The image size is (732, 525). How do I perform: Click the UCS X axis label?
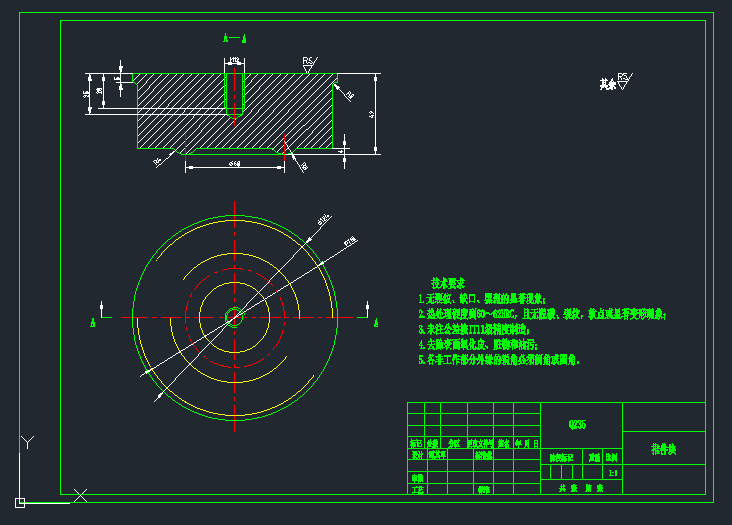click(x=80, y=496)
